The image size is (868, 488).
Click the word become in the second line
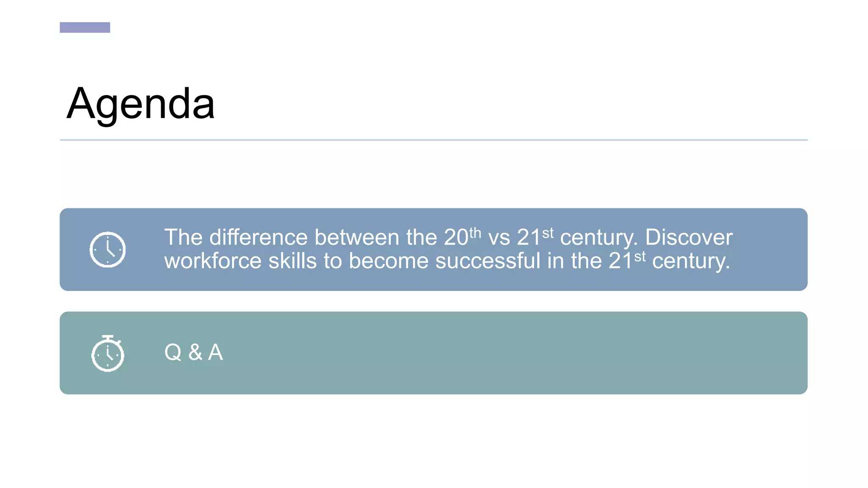click(x=388, y=261)
